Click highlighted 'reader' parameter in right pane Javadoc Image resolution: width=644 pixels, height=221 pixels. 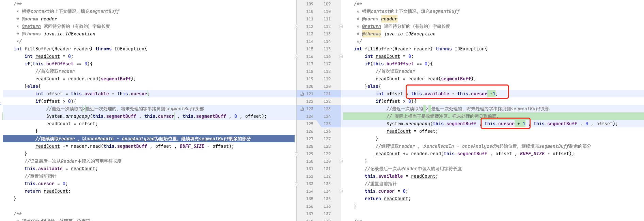(389, 19)
